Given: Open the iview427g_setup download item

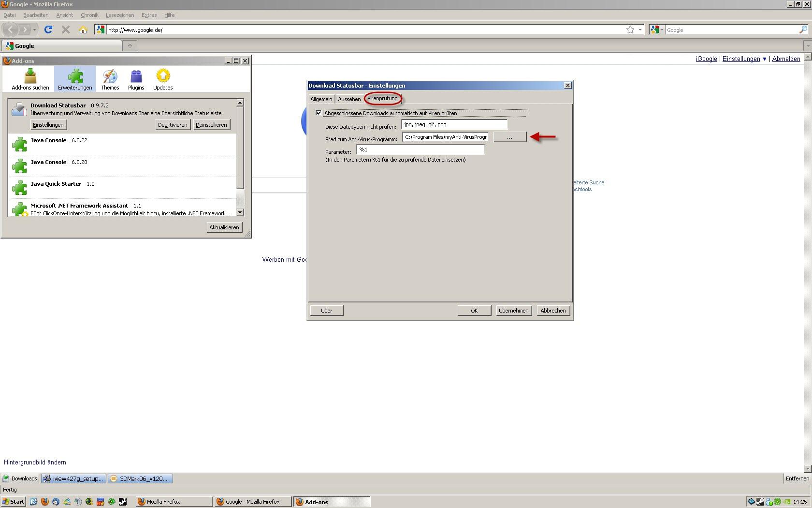Looking at the screenshot, I should tap(73, 478).
